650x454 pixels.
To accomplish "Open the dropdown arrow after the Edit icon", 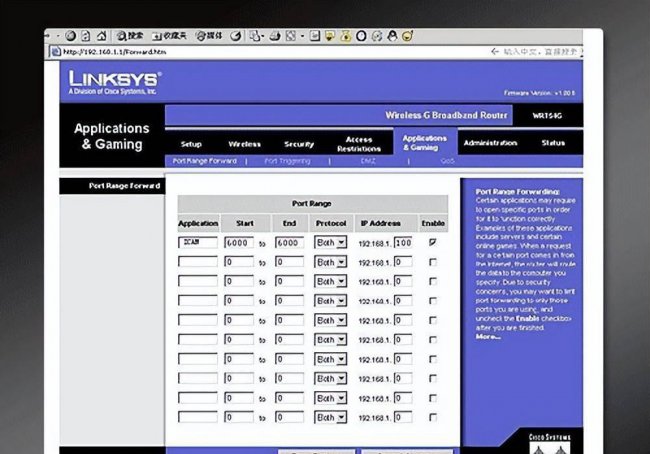I will coord(302,36).
